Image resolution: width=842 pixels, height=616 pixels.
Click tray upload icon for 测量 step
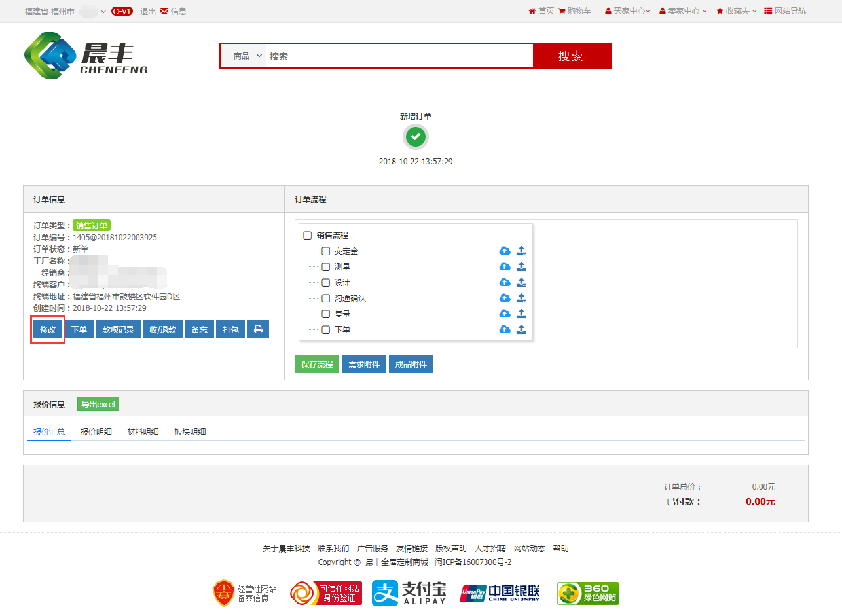[521, 266]
